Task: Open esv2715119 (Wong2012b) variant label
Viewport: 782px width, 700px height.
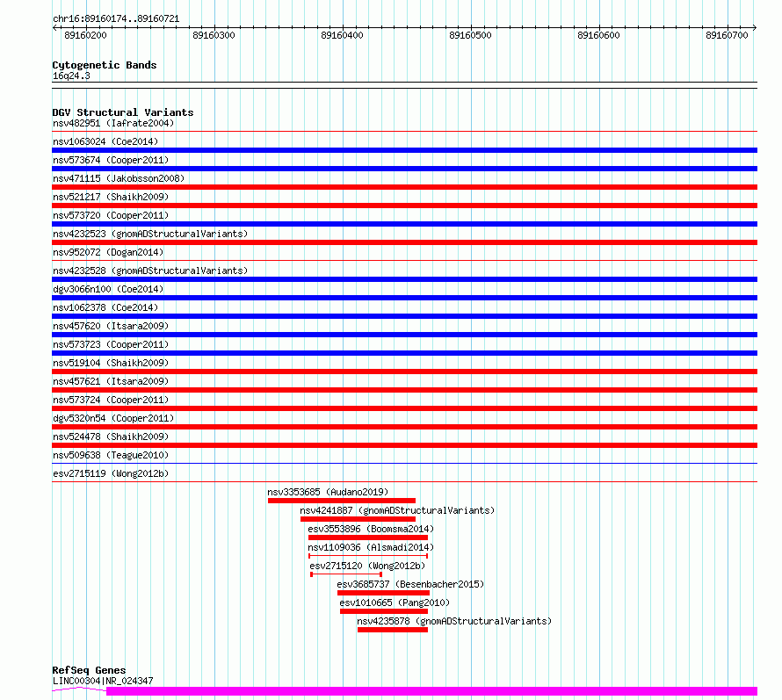Action: 111,473
